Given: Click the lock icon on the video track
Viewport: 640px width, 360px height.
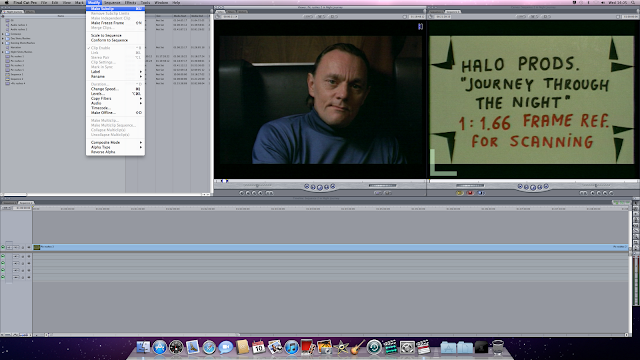Looking at the screenshot, I should (23, 247).
